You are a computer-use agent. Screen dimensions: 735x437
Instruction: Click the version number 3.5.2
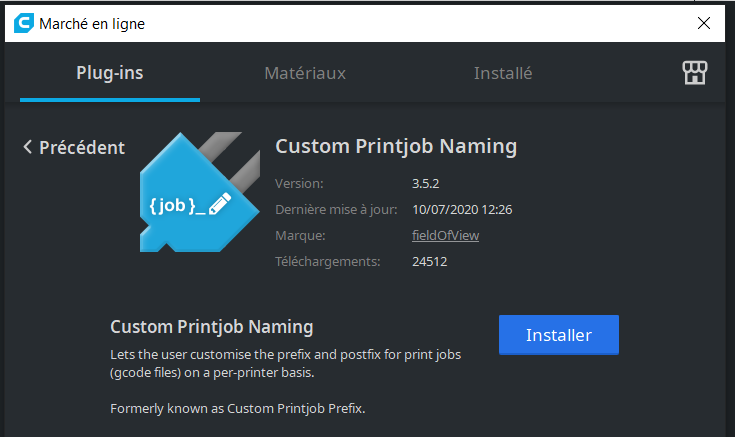426,183
